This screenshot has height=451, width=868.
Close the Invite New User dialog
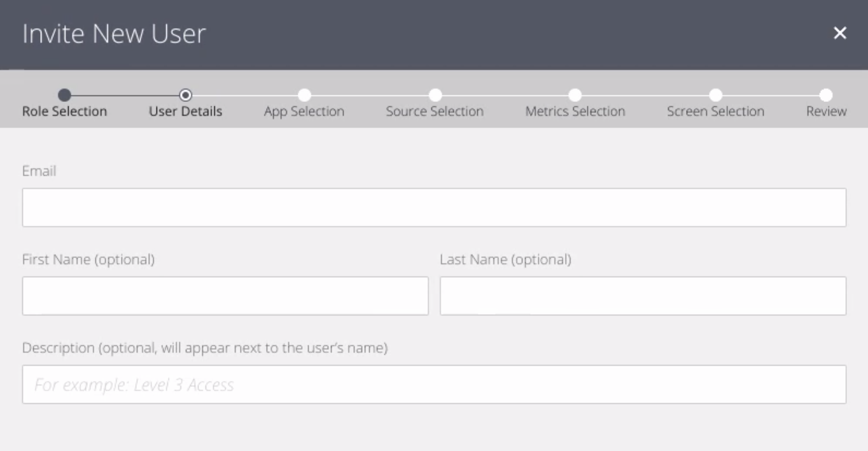coord(840,34)
